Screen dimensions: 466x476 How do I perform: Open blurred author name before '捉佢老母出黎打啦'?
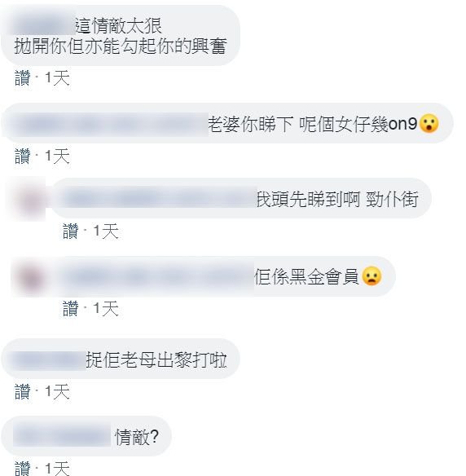pyautogui.click(x=49, y=360)
